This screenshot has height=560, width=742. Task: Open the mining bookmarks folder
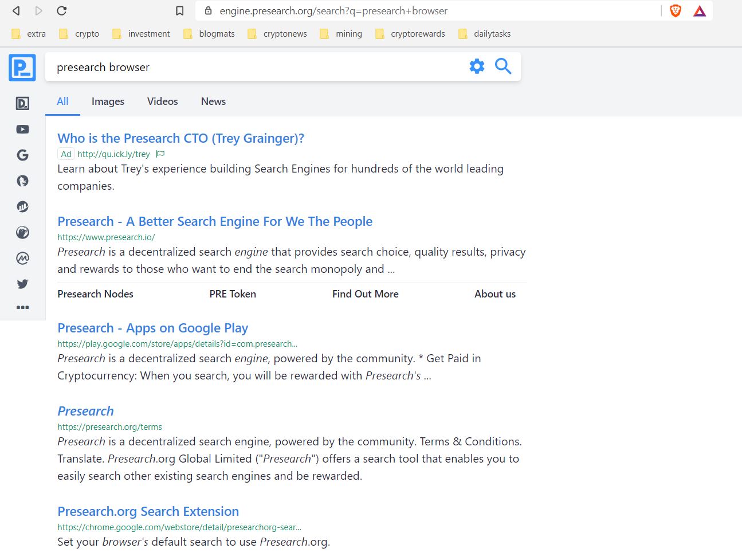click(341, 34)
